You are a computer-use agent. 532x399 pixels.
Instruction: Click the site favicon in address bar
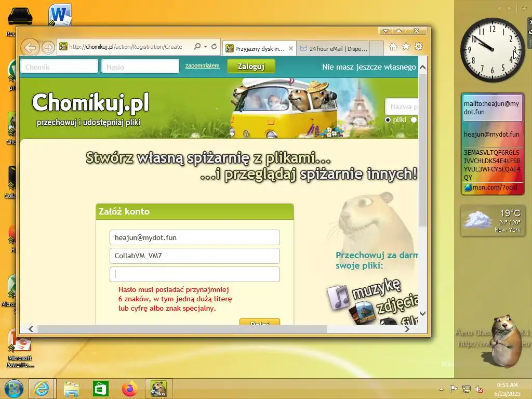[x=63, y=46]
